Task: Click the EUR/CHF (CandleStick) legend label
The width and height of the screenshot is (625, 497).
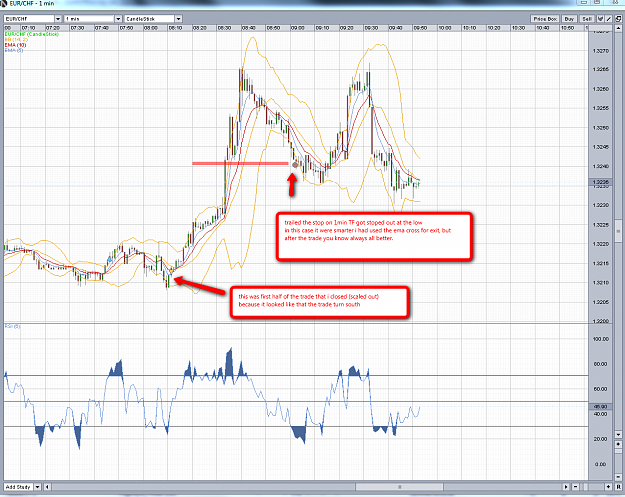Action: coord(32,34)
